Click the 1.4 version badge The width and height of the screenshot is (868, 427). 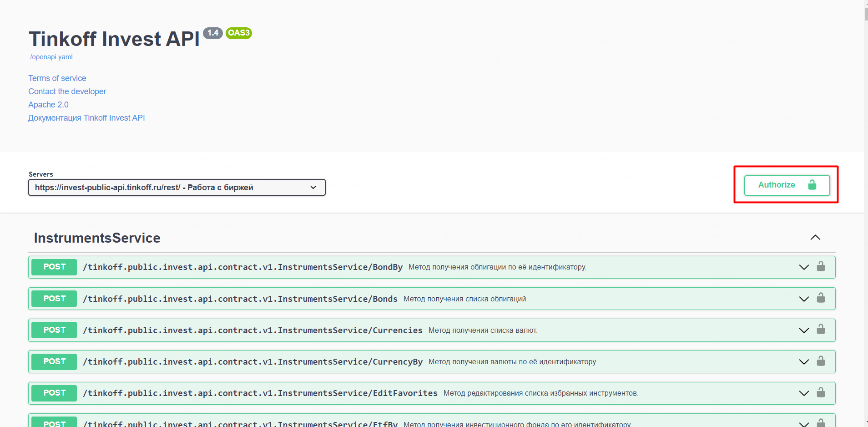pyautogui.click(x=212, y=33)
